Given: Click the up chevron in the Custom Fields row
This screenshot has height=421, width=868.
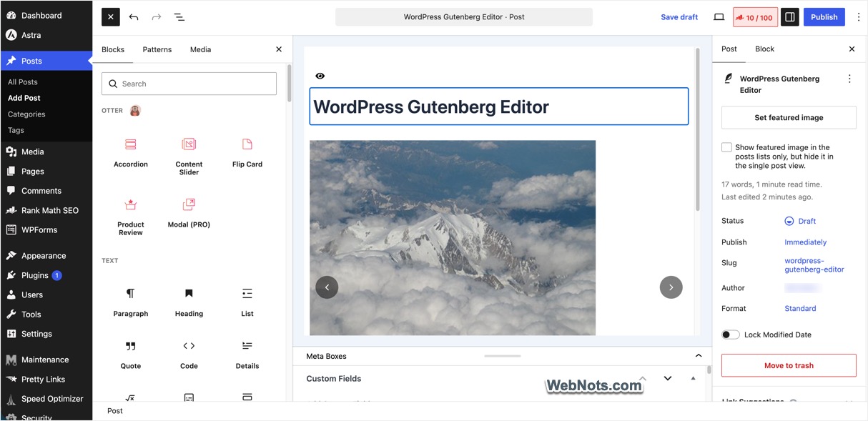Looking at the screenshot, I should tap(643, 378).
